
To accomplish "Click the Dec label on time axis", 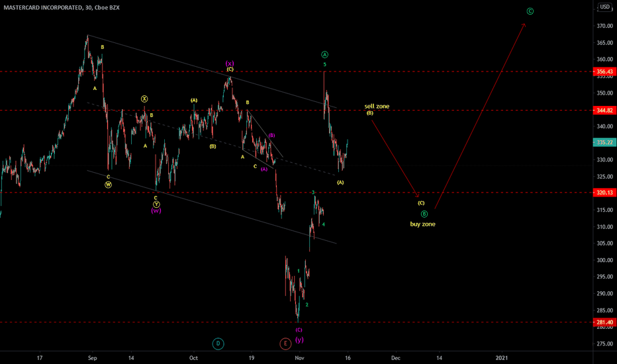I will (x=395, y=358).
